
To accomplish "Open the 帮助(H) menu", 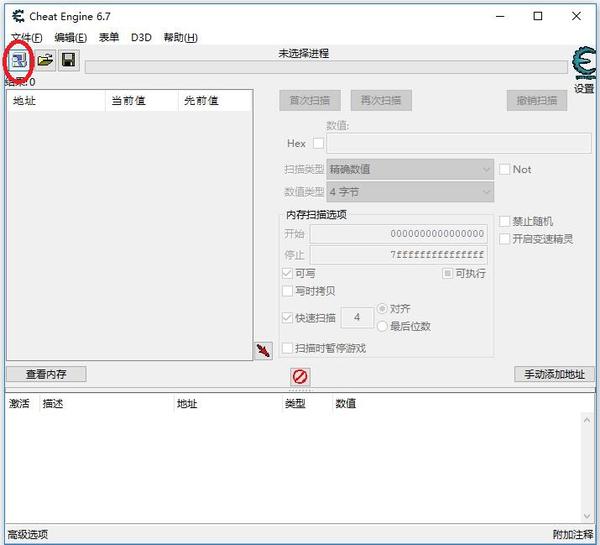I will 181,38.
